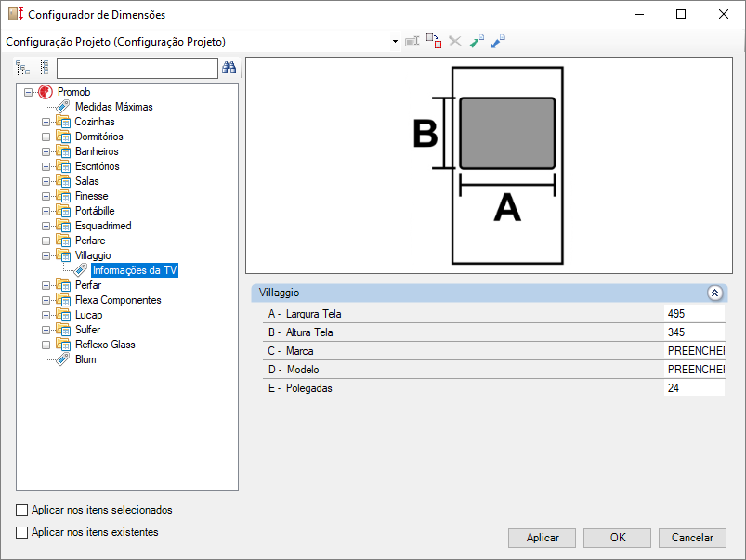Click the rename configuration icon
The height and width of the screenshot is (560, 746).
[412, 42]
